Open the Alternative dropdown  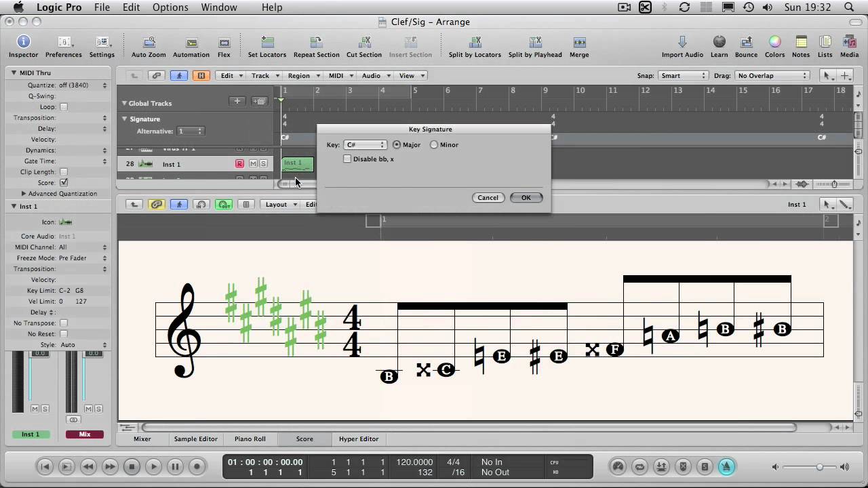pyautogui.click(x=190, y=131)
